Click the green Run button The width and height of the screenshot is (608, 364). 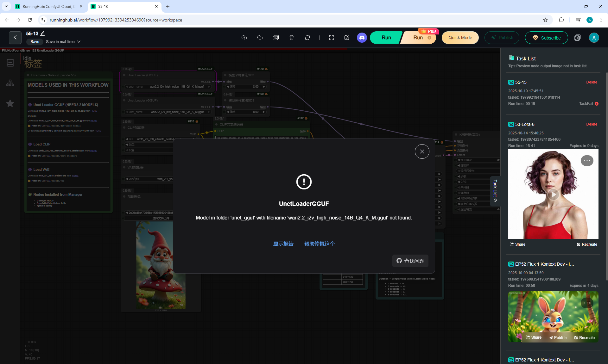click(386, 38)
